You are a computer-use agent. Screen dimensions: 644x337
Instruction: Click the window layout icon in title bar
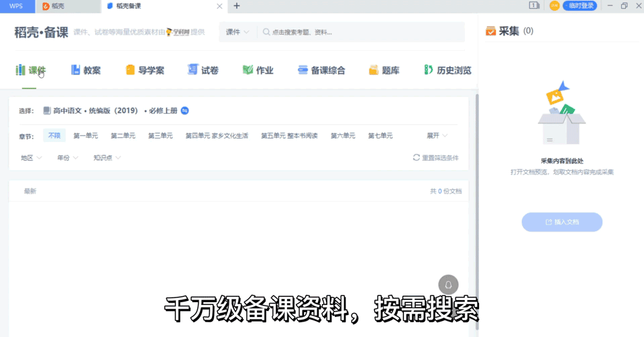coord(534,6)
